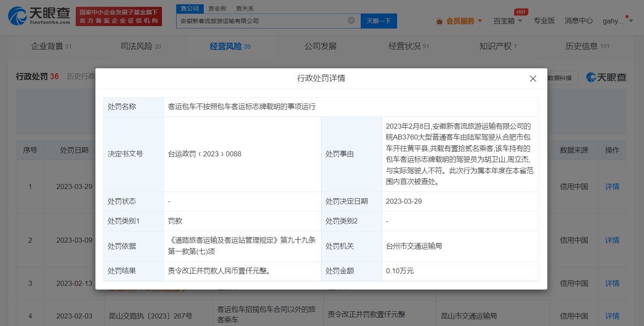Open 消息中心 message center
644x326 pixels.
[579, 20]
